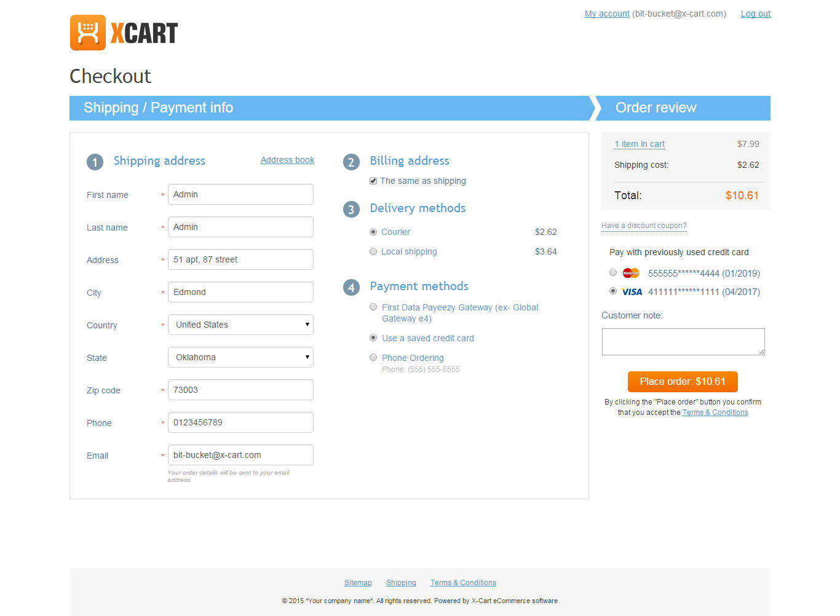840x616 pixels.
Task: Open 'Have a discount coupon?' link
Action: tap(644, 226)
